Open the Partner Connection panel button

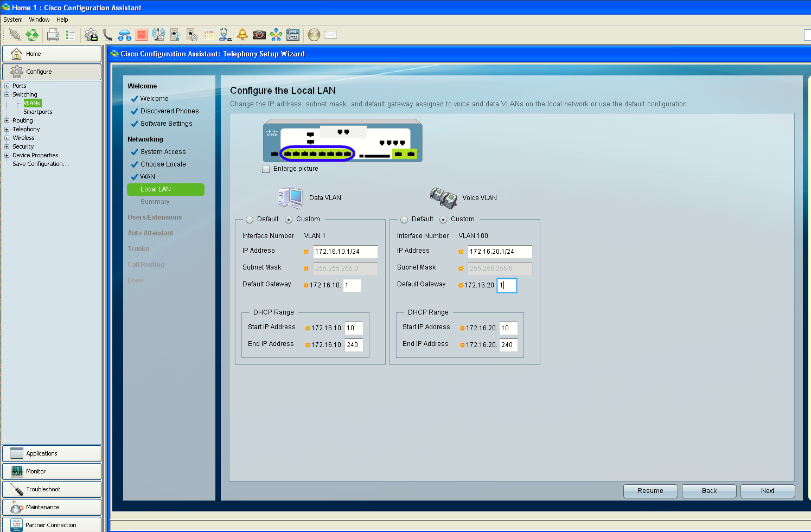click(x=52, y=524)
